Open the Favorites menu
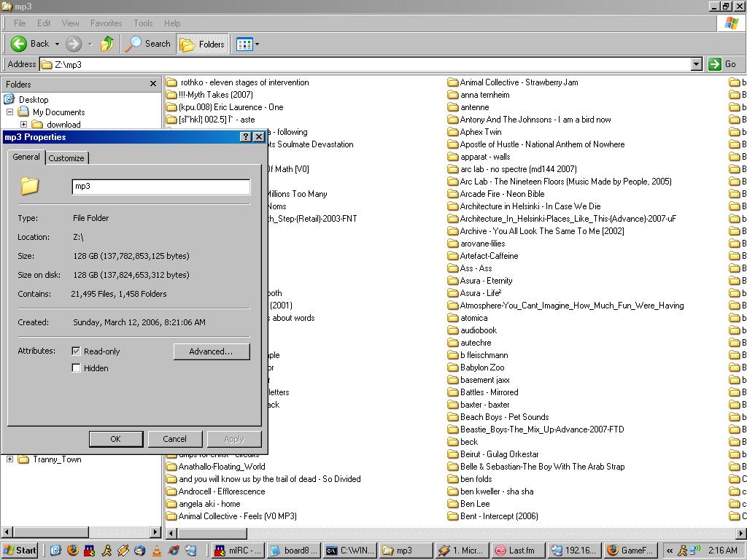The width and height of the screenshot is (747, 560). click(106, 23)
